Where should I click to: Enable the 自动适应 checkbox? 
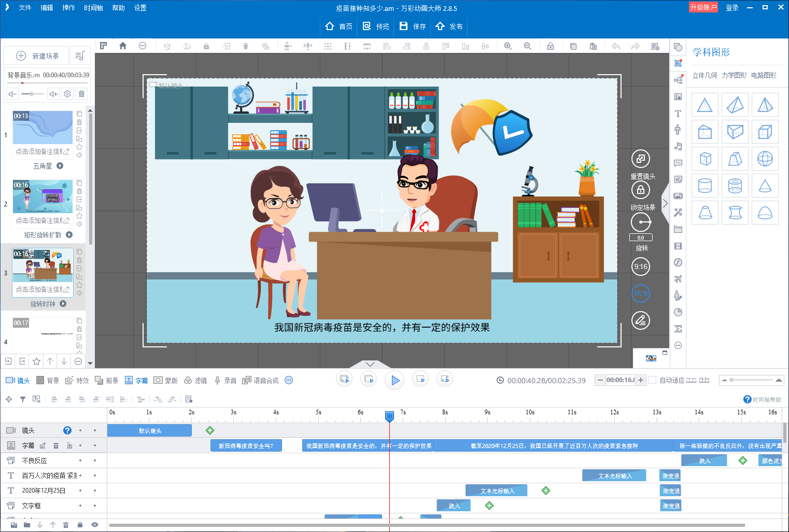[x=653, y=380]
